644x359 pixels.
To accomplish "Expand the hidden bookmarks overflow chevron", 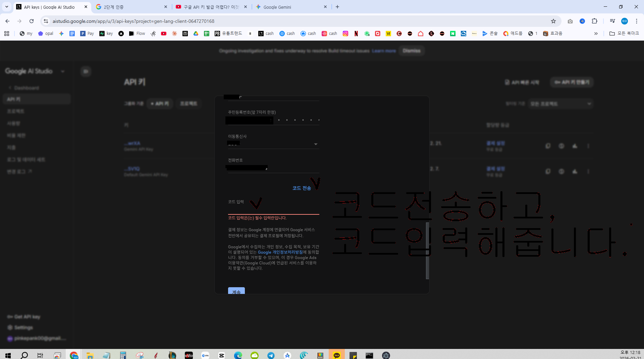I will click(x=596, y=34).
